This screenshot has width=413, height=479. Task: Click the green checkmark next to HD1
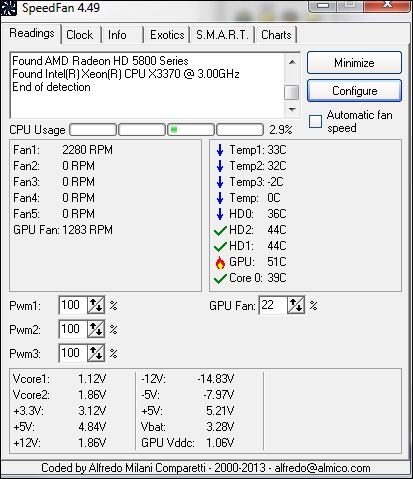pos(220,246)
